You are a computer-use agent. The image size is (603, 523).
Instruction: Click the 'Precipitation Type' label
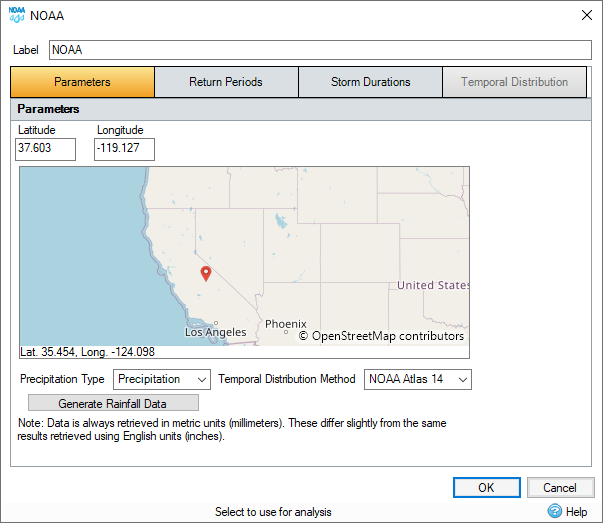(62, 379)
